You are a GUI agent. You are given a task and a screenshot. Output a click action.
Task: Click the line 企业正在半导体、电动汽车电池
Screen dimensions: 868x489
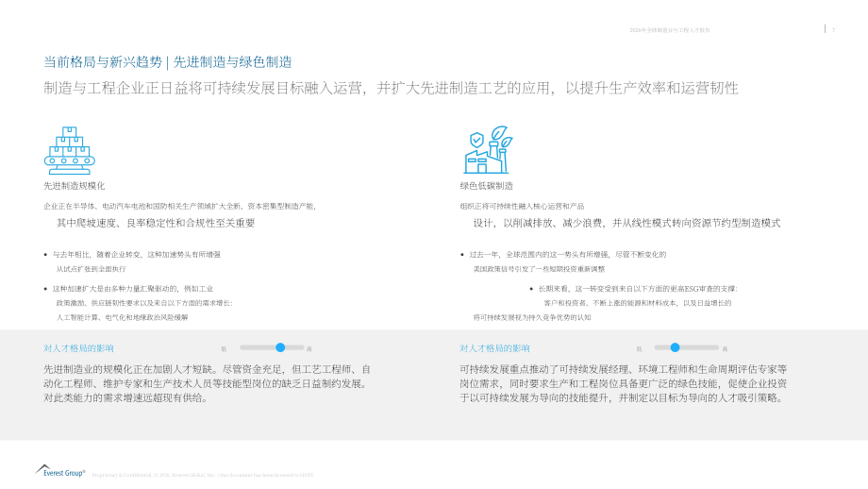(x=179, y=206)
